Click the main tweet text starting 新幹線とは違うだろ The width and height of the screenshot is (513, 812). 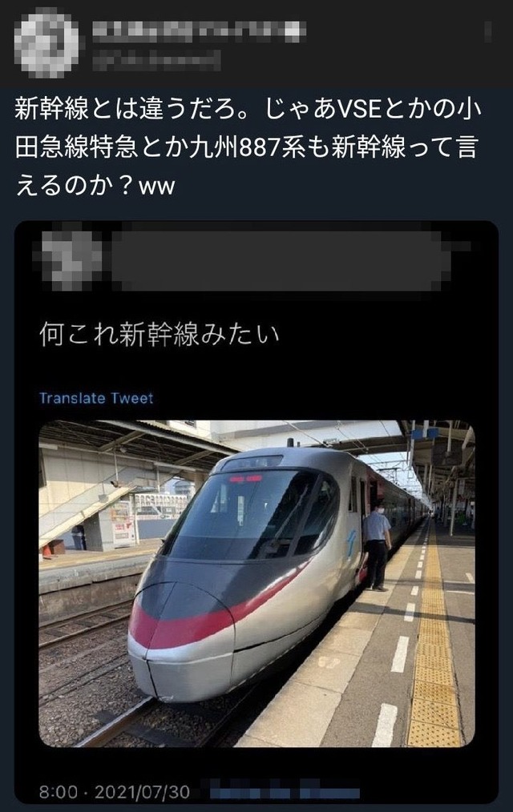point(248,147)
